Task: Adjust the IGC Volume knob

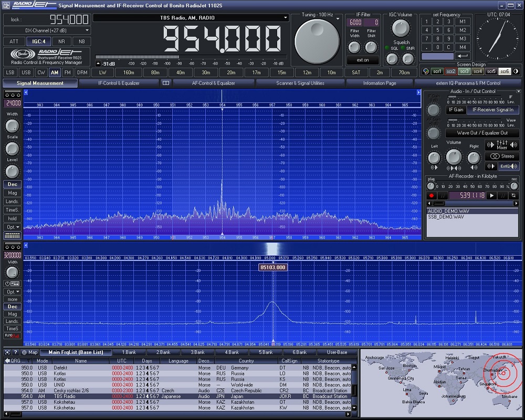Action: tap(401, 28)
